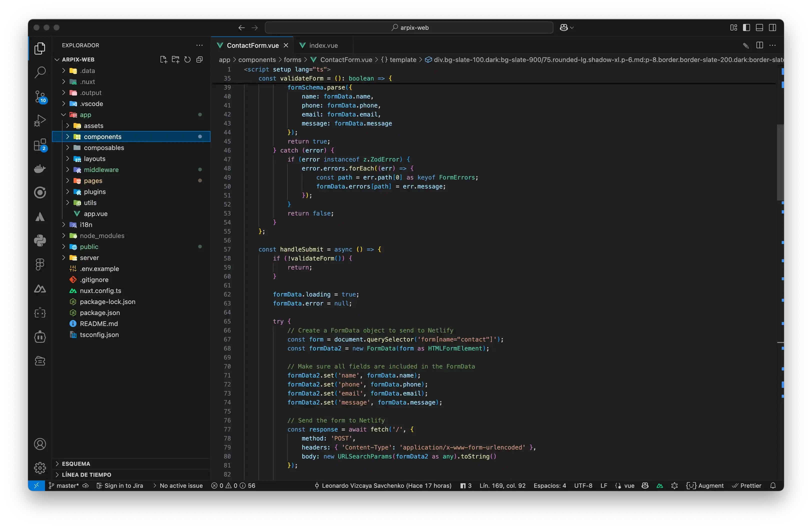The height and width of the screenshot is (528, 812).
Task: Go forward with navigation arrow
Action: [x=254, y=28]
